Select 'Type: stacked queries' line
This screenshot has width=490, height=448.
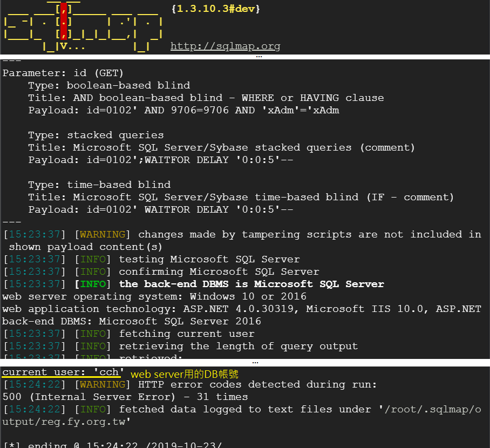coord(96,135)
